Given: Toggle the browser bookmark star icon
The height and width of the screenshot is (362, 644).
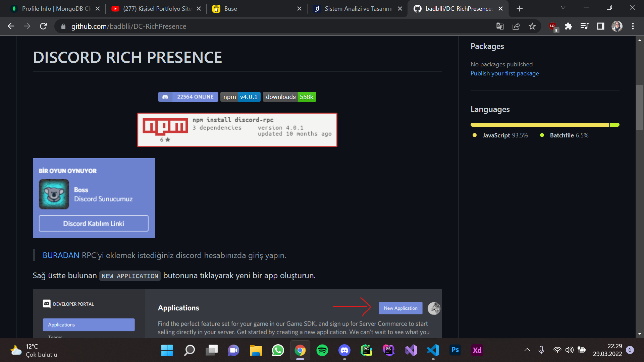Looking at the screenshot, I should [533, 26].
